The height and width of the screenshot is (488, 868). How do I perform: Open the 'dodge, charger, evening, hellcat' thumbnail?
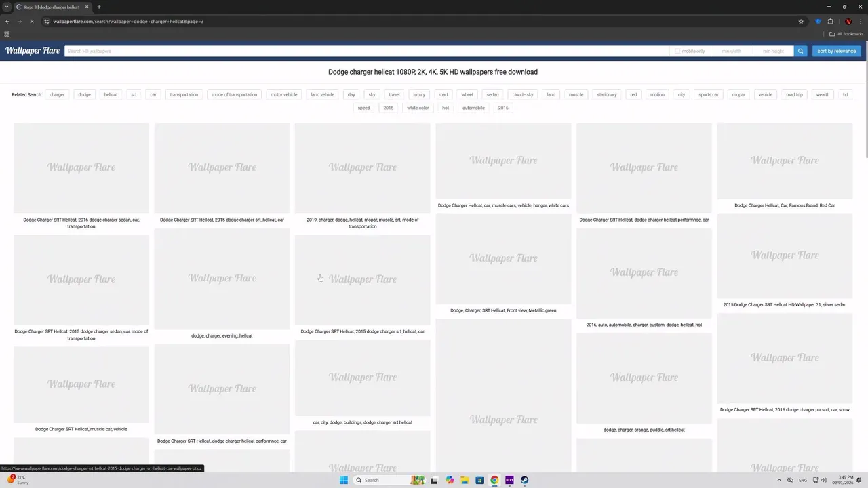coord(222,279)
